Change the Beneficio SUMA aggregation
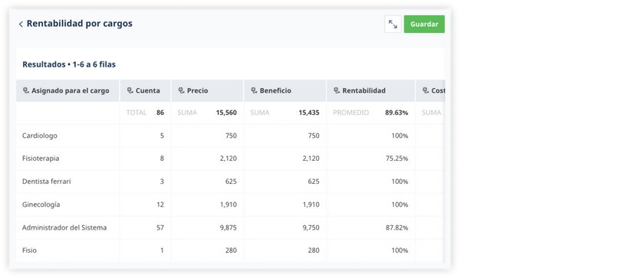The width and height of the screenshot is (644, 278). pos(260,113)
